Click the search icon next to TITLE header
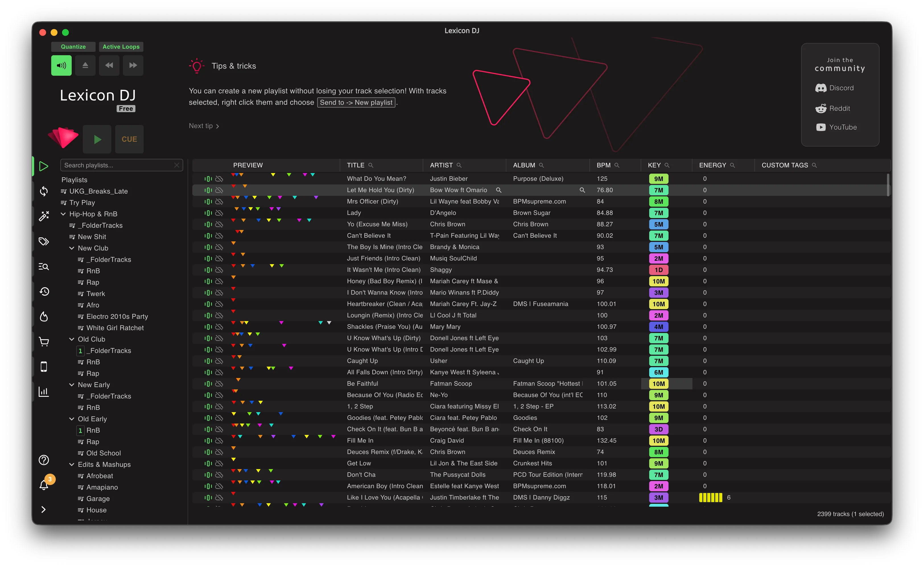Screen dimensions: 924x567 pos(370,165)
